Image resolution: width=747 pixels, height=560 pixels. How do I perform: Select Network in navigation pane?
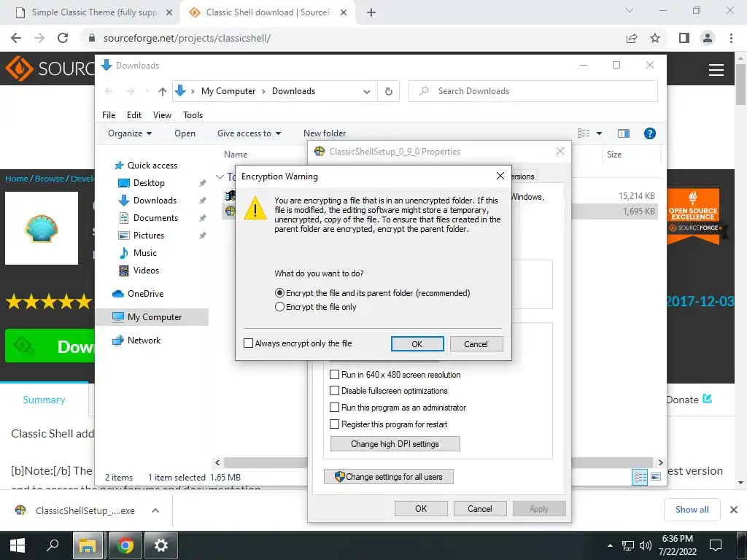(x=136, y=341)
